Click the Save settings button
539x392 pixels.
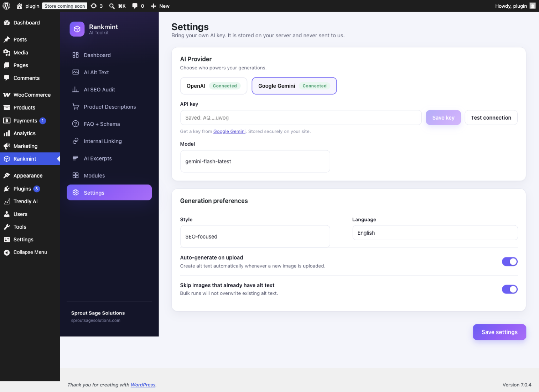click(499, 332)
